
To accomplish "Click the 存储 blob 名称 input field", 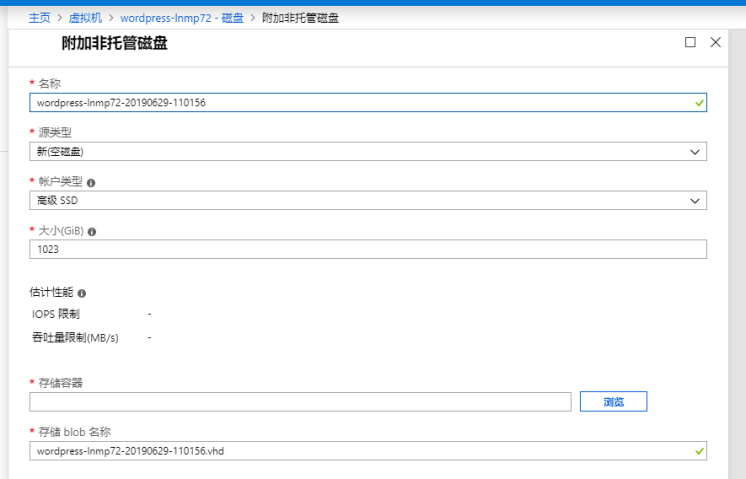I will [x=360, y=451].
